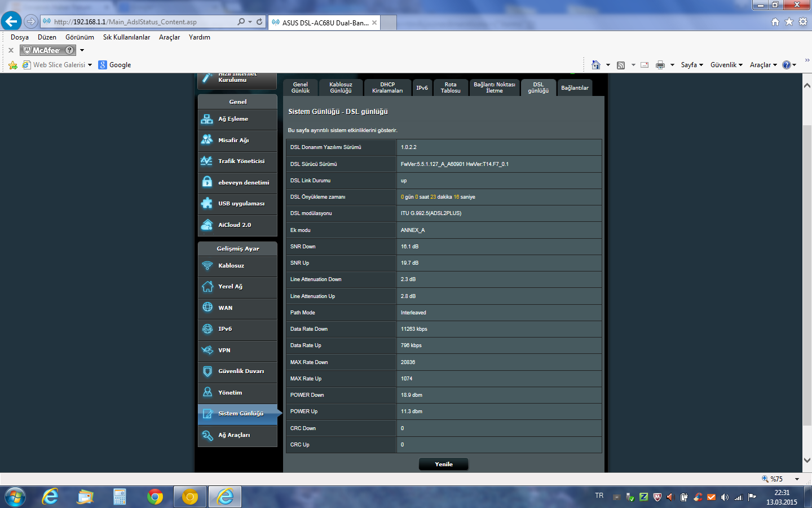Switch to the DHCP Kiralamaları tab
Viewport: 812px width, 508px height.
point(387,87)
